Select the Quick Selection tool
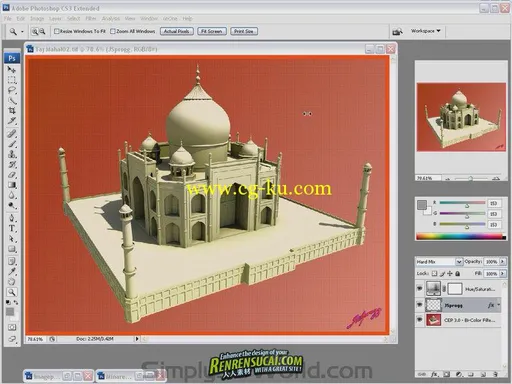Image resolution: width=512 pixels, height=384 pixels. (12, 100)
